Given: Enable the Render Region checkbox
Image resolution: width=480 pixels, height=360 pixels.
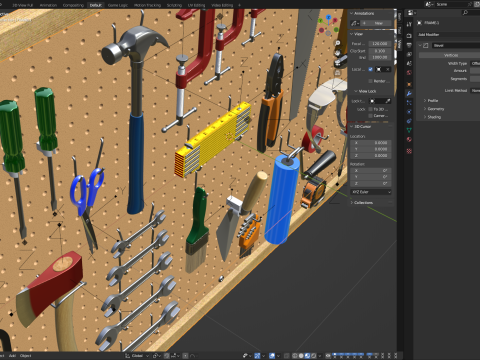Looking at the screenshot, I should tap(370, 81).
